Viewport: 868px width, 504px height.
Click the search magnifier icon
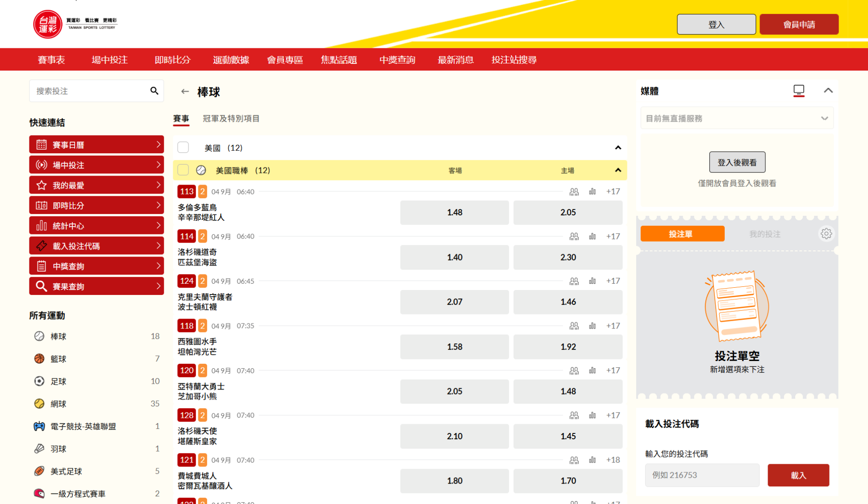[154, 91]
